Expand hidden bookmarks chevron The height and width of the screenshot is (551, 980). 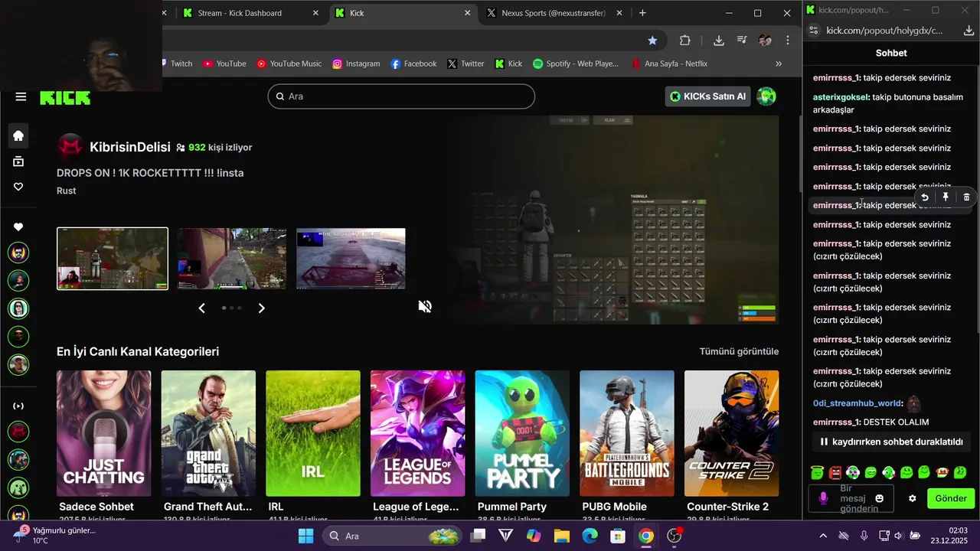click(779, 64)
